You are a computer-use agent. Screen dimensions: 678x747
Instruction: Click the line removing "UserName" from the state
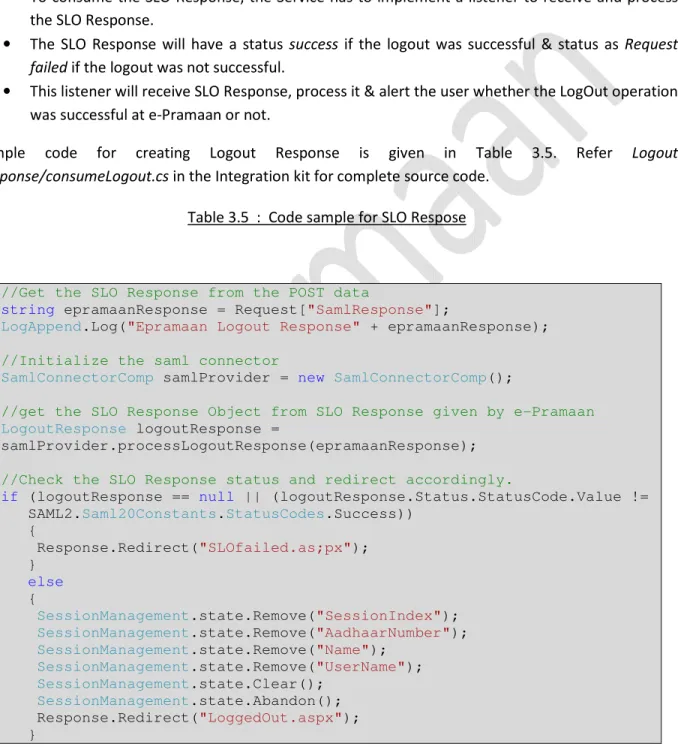(230, 667)
